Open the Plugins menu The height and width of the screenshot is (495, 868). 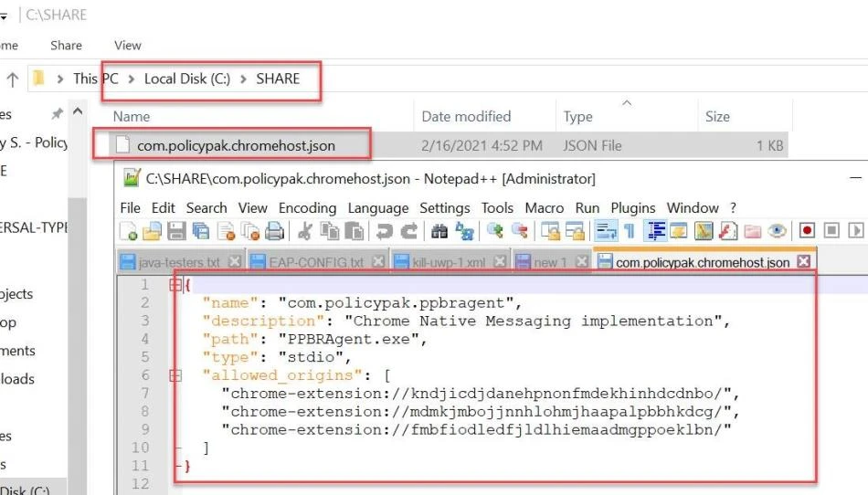pos(633,207)
